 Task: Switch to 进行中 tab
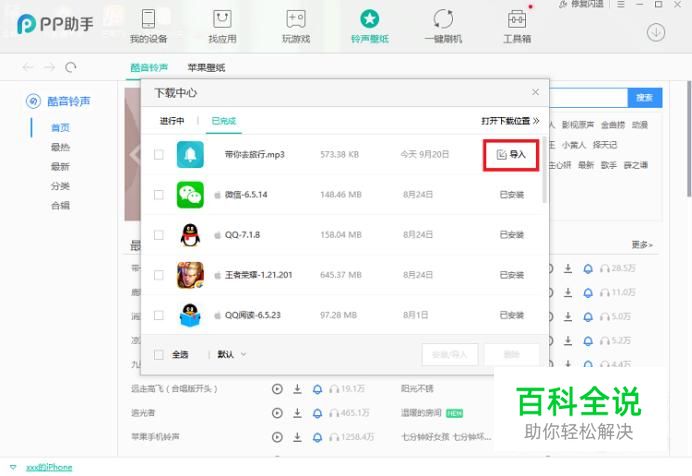point(172,121)
